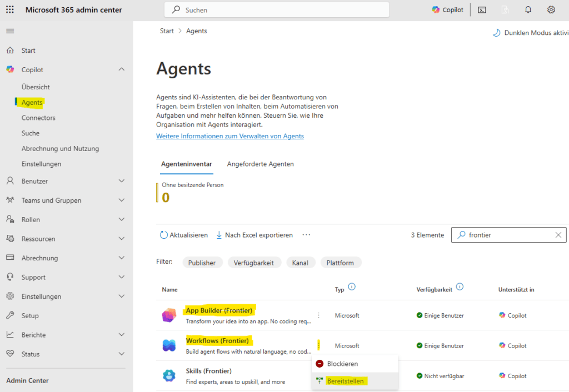
Task: Collapse the Copilot navigation section
Action: click(121, 69)
